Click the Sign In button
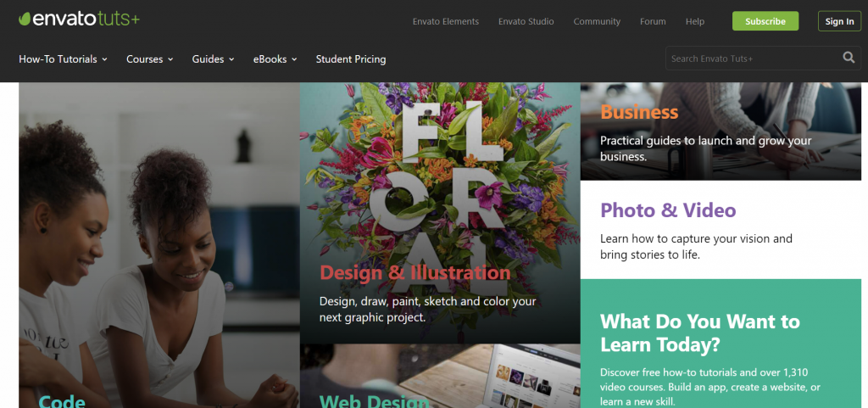Viewport: 868px width, 408px height. (x=839, y=21)
